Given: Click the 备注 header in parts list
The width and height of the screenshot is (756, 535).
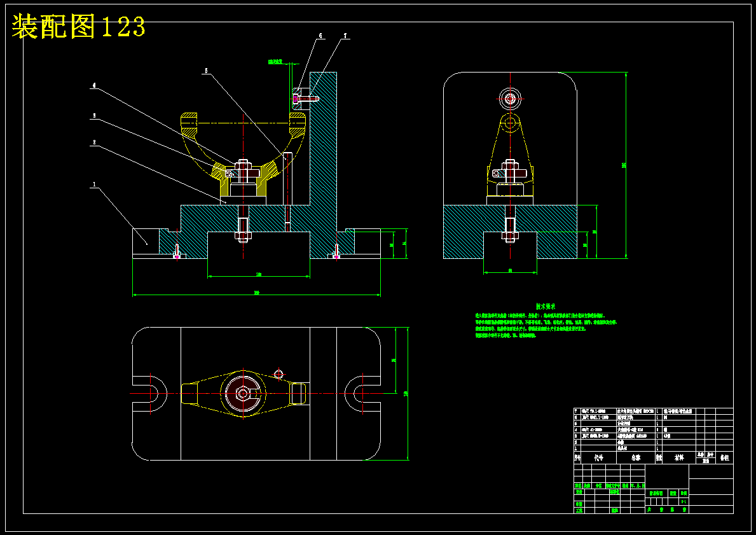Looking at the screenshot, I should click(x=724, y=458).
